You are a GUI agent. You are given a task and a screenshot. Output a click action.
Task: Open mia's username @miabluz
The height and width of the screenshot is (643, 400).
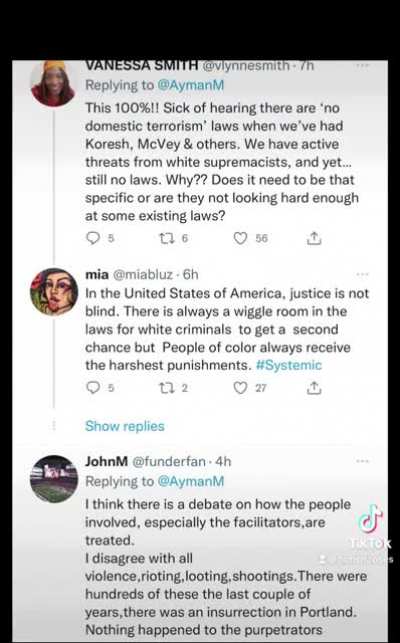(142, 274)
